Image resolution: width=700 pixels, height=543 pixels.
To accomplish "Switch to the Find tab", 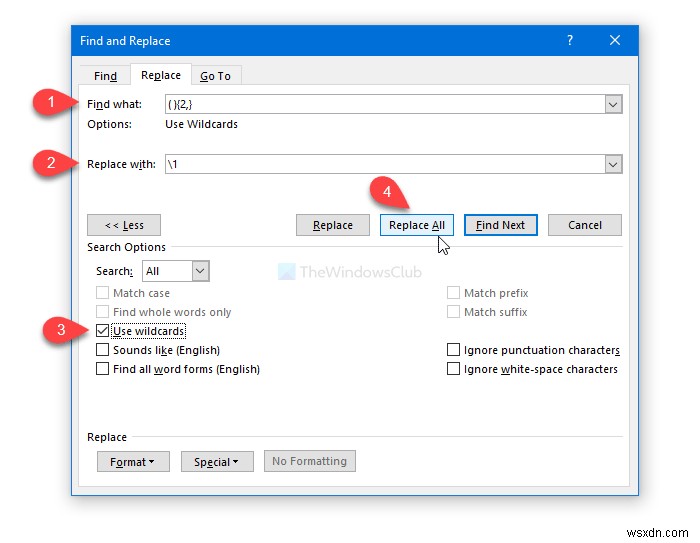I will pos(105,76).
